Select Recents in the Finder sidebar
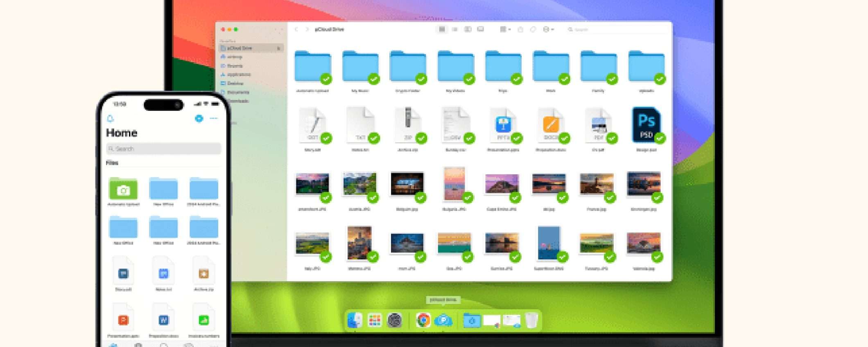868x347 pixels. point(235,66)
